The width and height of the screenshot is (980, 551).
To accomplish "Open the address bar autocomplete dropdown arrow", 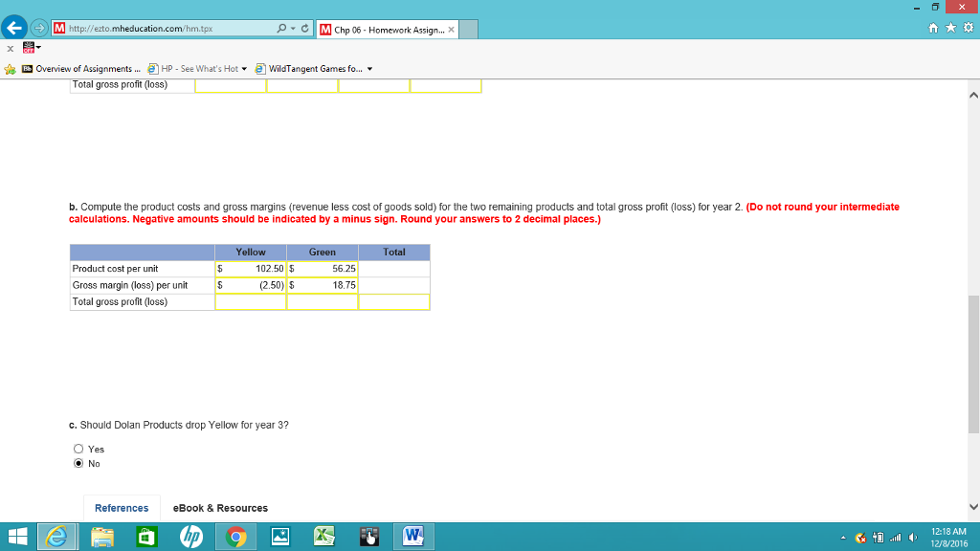I will [x=293, y=28].
